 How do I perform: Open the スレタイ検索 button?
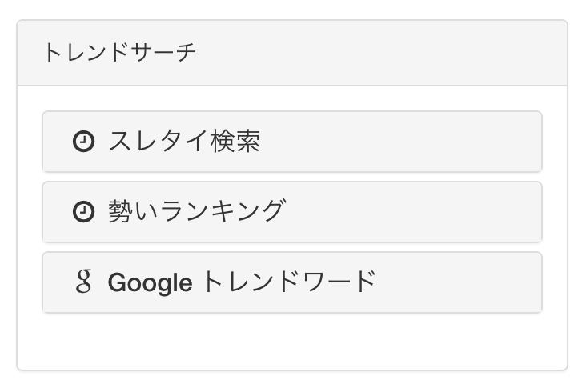pos(292,142)
